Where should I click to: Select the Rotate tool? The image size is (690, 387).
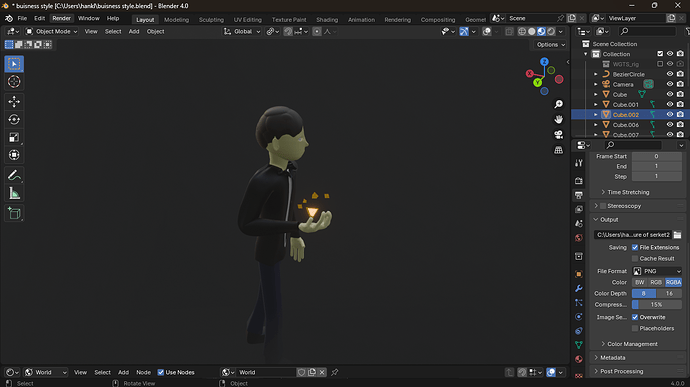pos(14,119)
